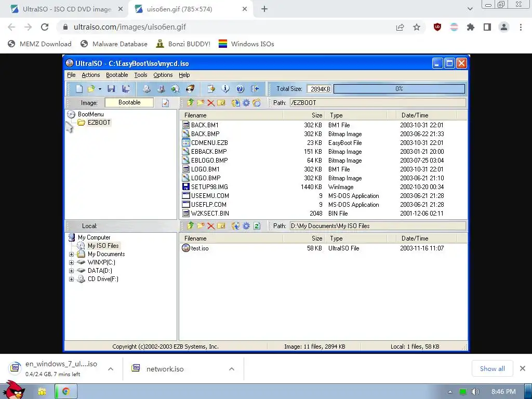The height and width of the screenshot is (399, 532).
Task: Click the Save floppy disk icon
Action: [x=111, y=89]
